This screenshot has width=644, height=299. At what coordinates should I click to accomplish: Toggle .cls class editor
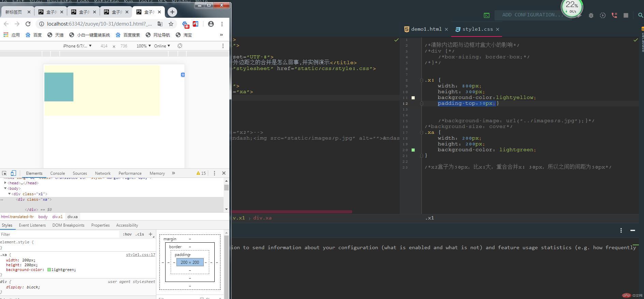140,234
